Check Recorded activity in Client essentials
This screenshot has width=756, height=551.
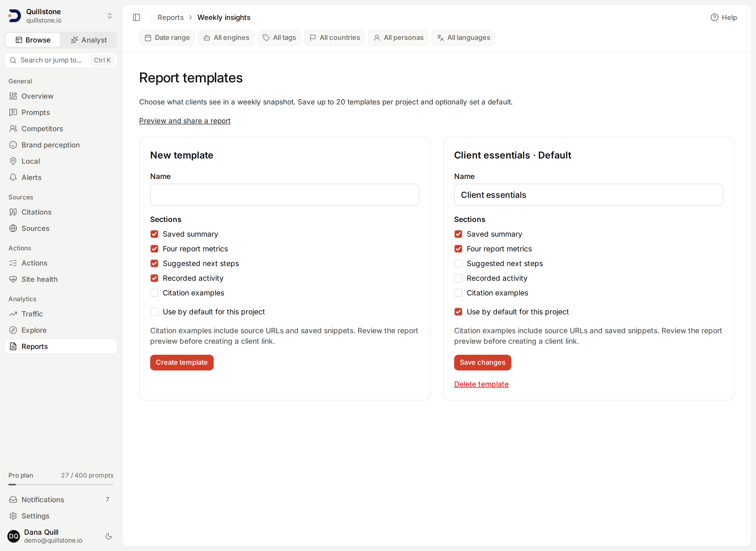coord(458,278)
